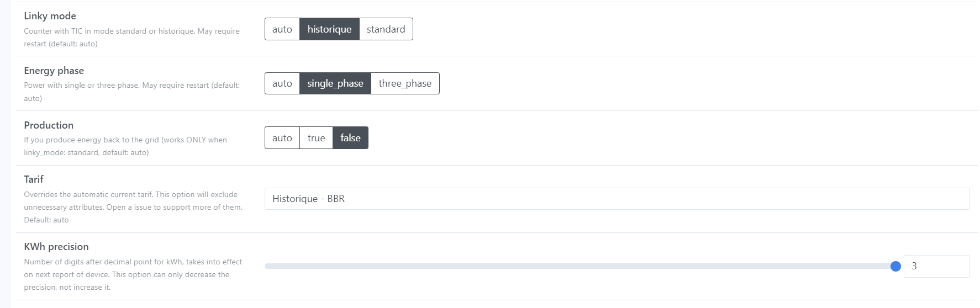The width and height of the screenshot is (980, 308).
Task: Click the Tarif heading label
Action: (x=34, y=179)
